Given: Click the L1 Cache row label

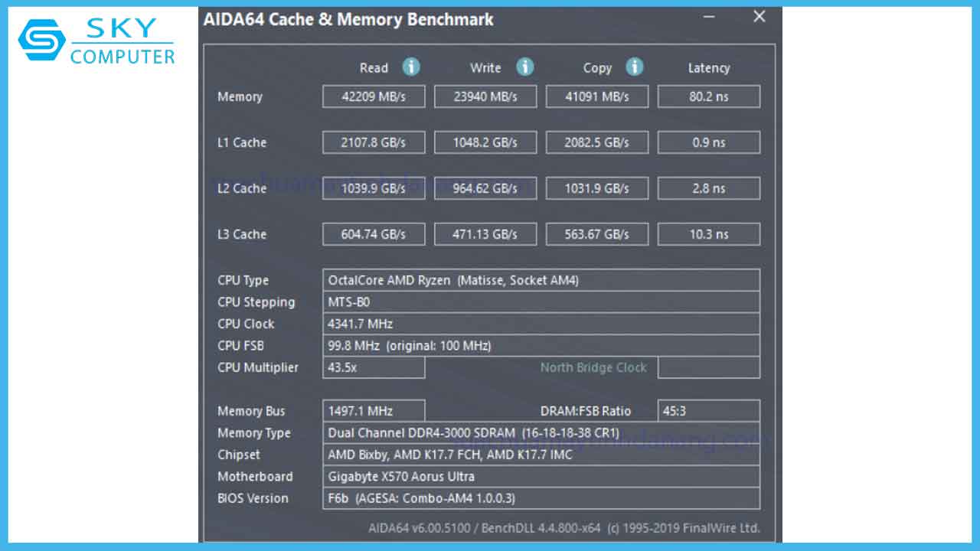Looking at the screenshot, I should point(242,142).
